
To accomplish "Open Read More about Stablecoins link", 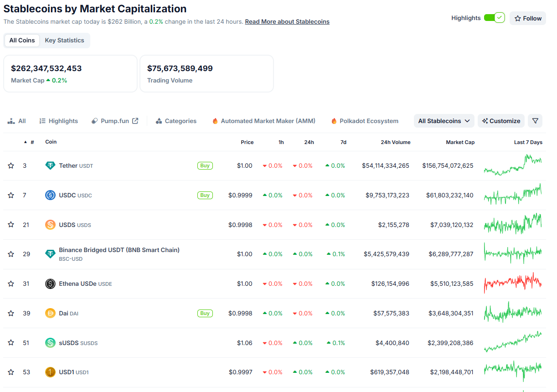I will pyautogui.click(x=287, y=21).
